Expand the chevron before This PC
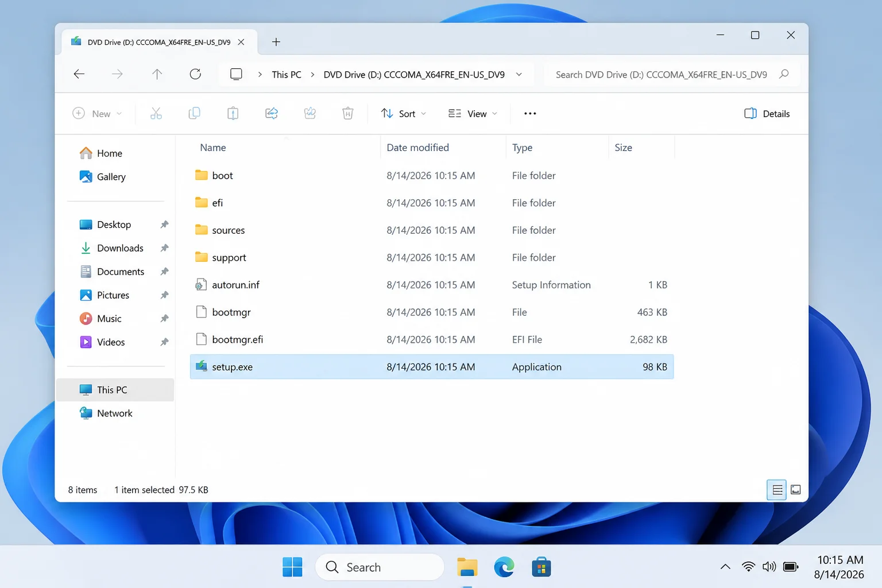The height and width of the screenshot is (588, 882). 260,75
